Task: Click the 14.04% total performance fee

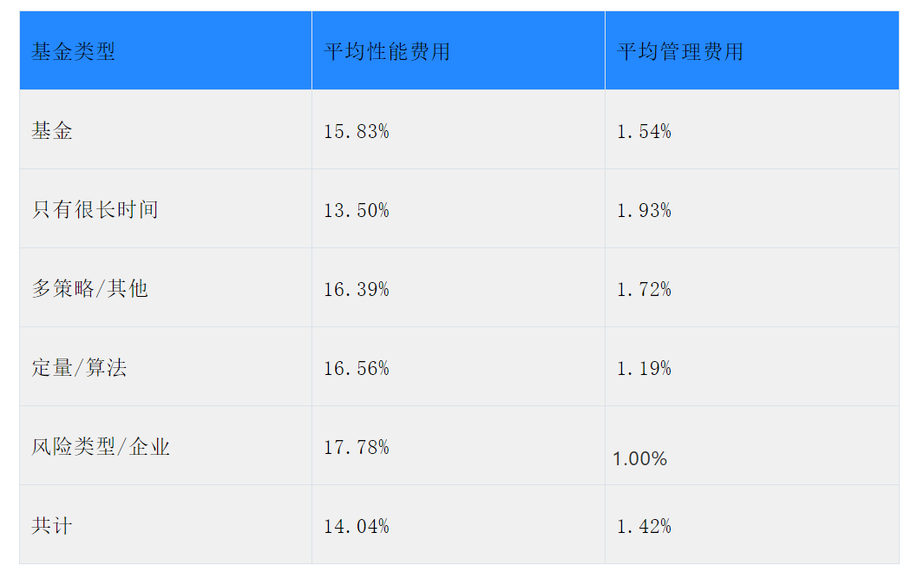Action: tap(357, 526)
